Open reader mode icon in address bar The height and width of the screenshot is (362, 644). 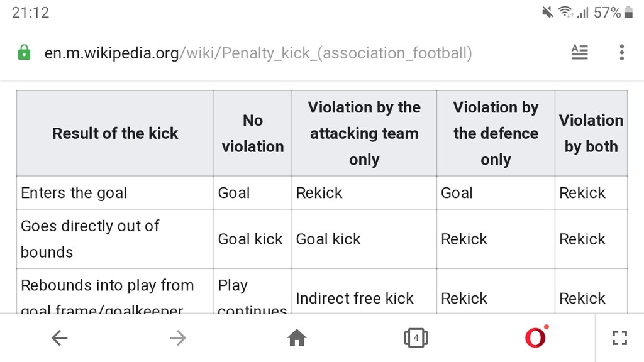coord(579,52)
